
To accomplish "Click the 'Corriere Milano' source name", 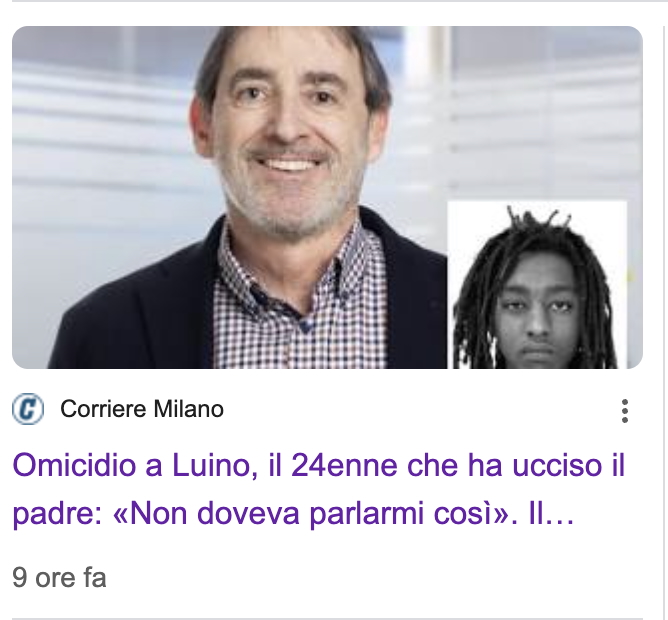I will (x=142, y=409).
